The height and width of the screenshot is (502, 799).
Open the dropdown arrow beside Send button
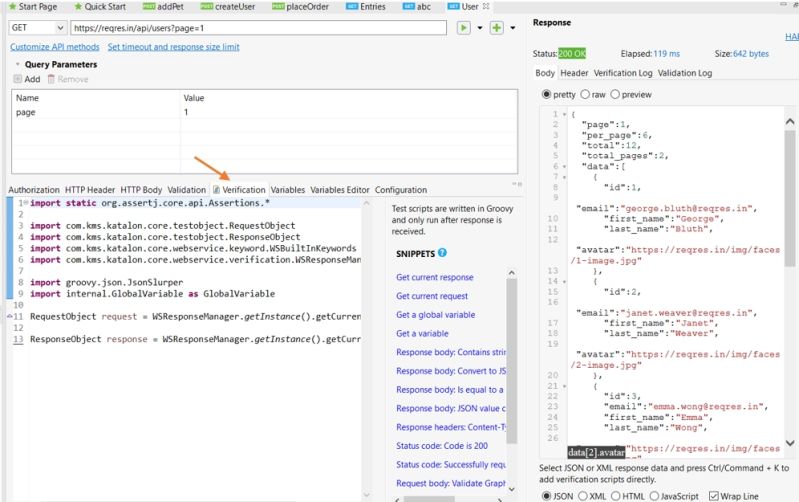click(480, 28)
